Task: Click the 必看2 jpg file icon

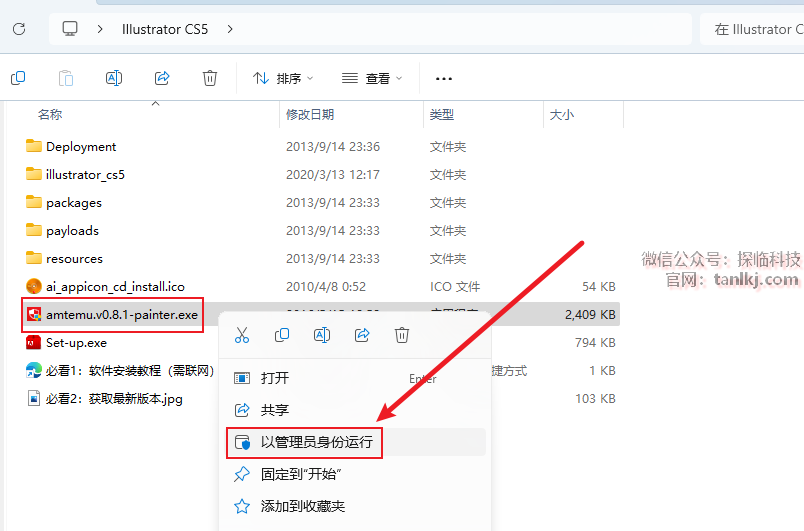Action: [x=33, y=398]
